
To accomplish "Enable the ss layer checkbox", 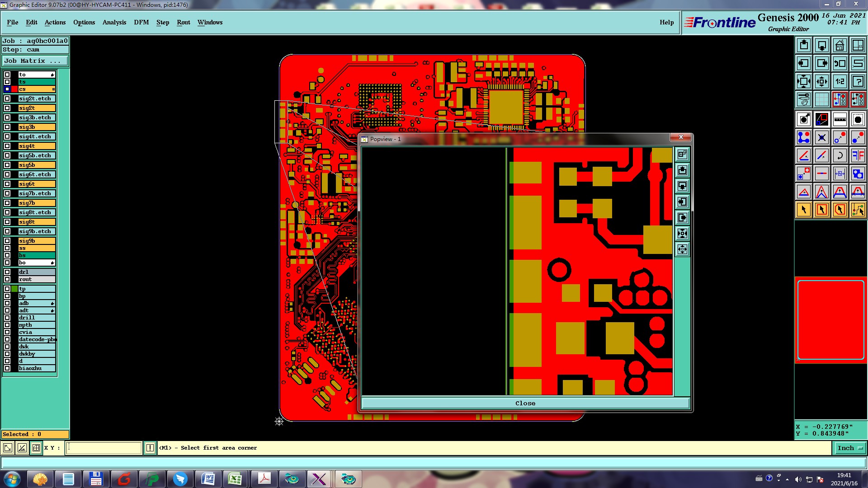I will pos(7,248).
